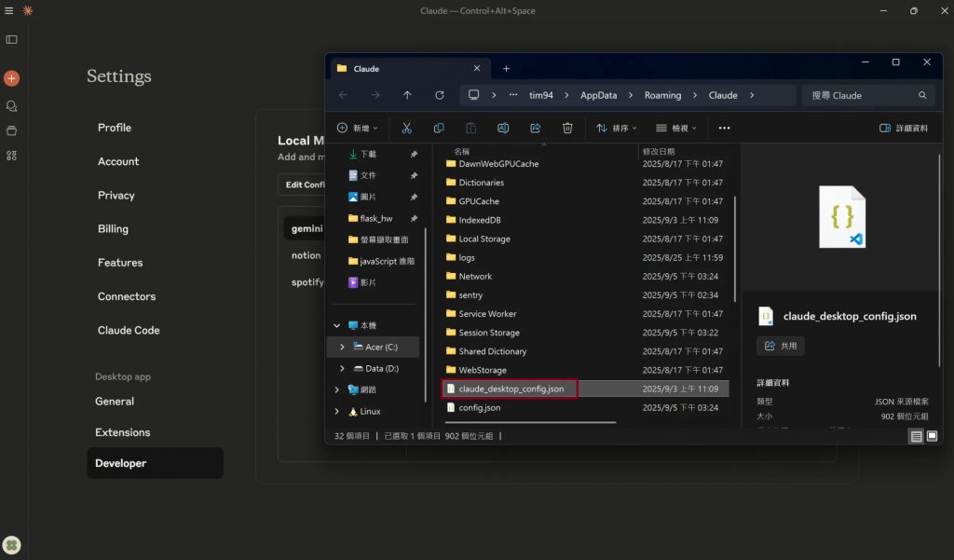The height and width of the screenshot is (560, 954).
Task: Close the Claude Explorer tab
Action: click(x=477, y=68)
